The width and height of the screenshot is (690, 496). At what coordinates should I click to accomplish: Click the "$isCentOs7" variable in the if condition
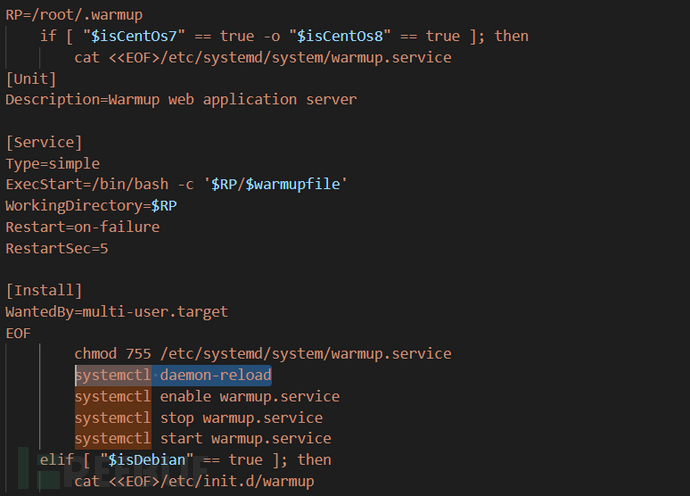point(128,36)
